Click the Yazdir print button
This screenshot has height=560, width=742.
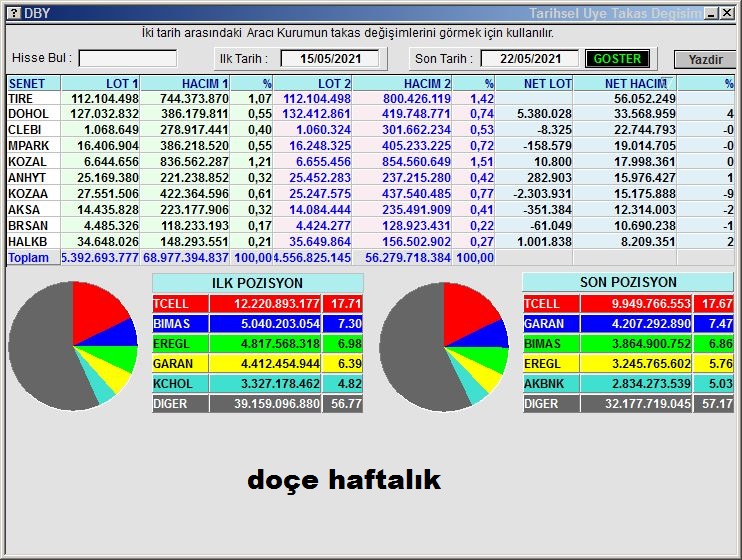point(705,59)
